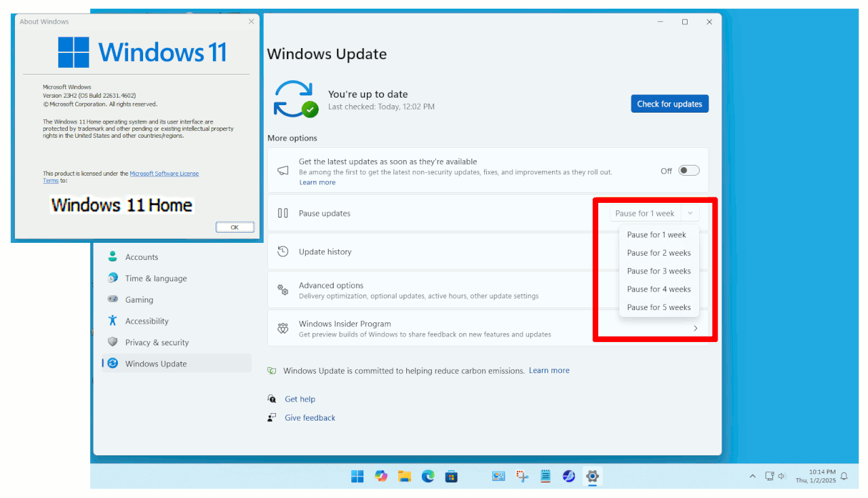Click the Time & language globe icon
The width and height of the screenshot is (868, 498).
pos(113,278)
